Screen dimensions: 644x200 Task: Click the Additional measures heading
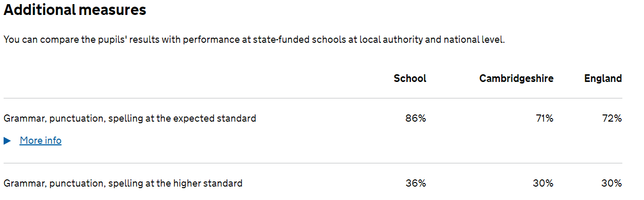[75, 10]
